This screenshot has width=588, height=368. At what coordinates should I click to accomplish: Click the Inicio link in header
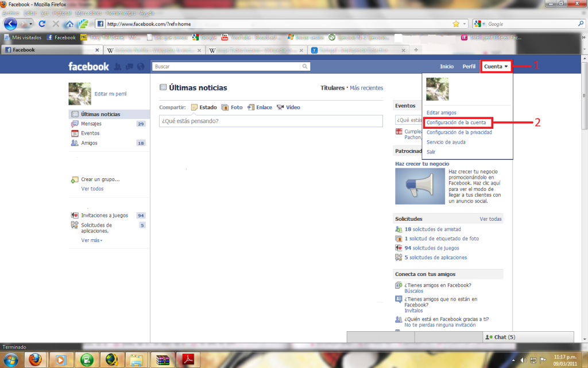(x=447, y=67)
